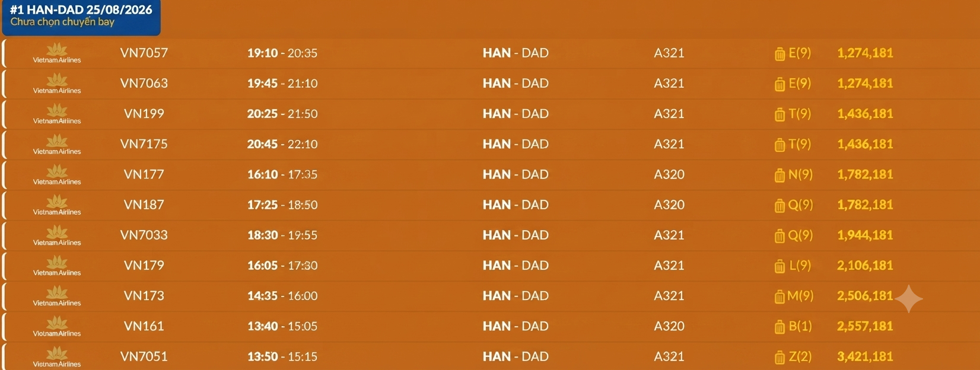Select the fare class B(1) on flight VN161
This screenshot has height=370, width=980.
point(800,326)
